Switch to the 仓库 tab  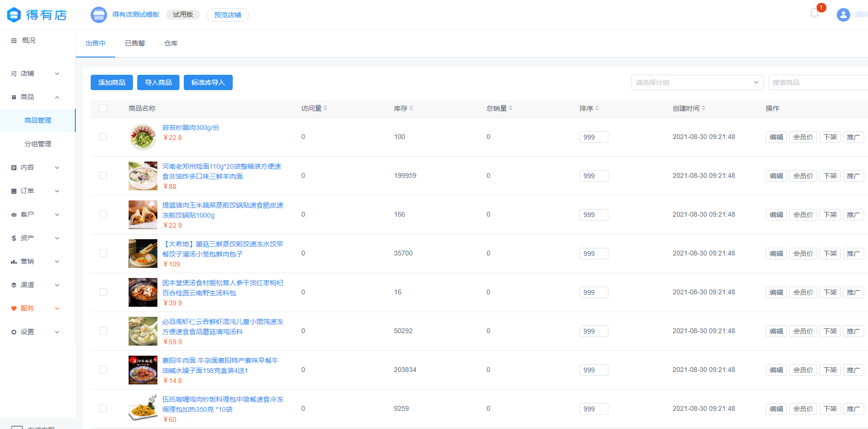tap(171, 43)
